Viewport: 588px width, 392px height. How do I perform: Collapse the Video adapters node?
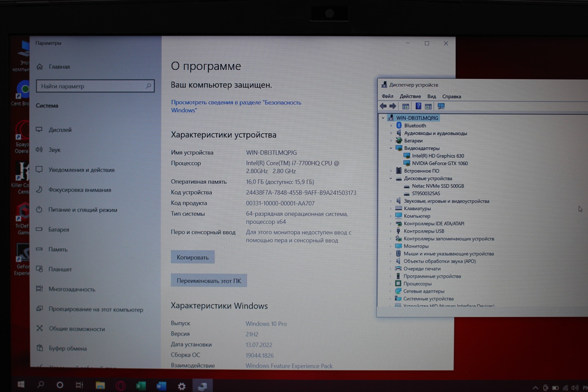pos(391,148)
